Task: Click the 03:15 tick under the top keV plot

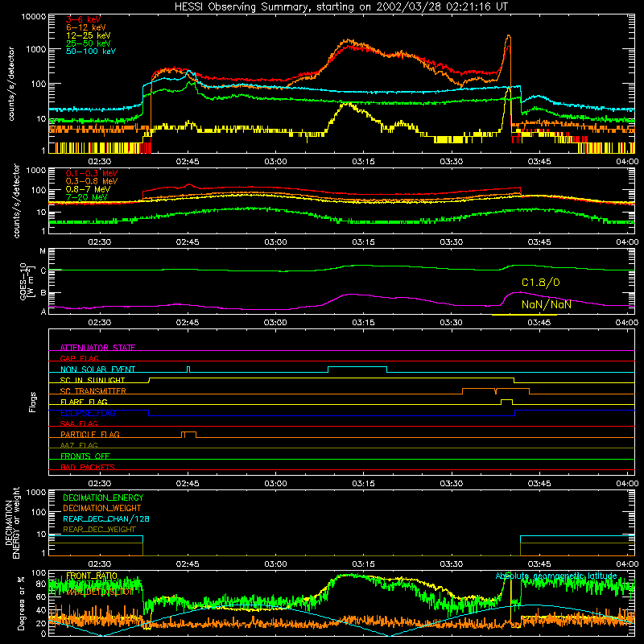Action: tap(363, 162)
